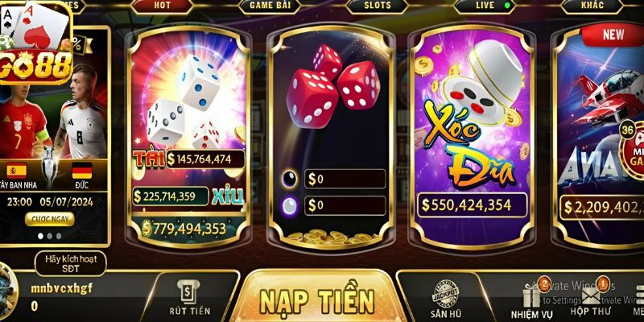Click the Cược Ngay bet button
This screenshot has height=322, width=644.
coord(50,219)
